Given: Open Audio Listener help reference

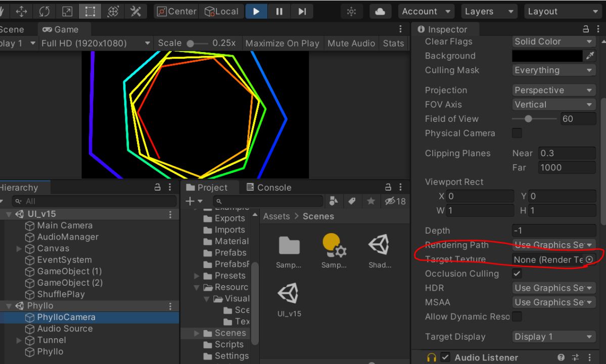Looking at the screenshot, I should click(x=561, y=357).
